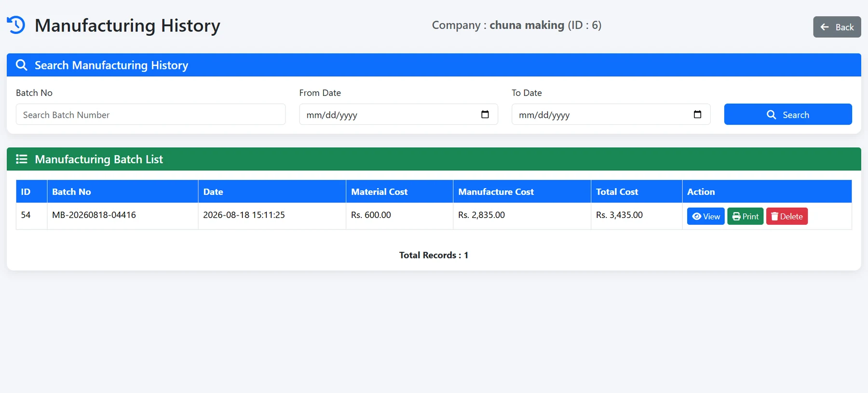Click the Manufacturing Batch List heading
The height and width of the screenshot is (393, 868).
[x=99, y=159]
